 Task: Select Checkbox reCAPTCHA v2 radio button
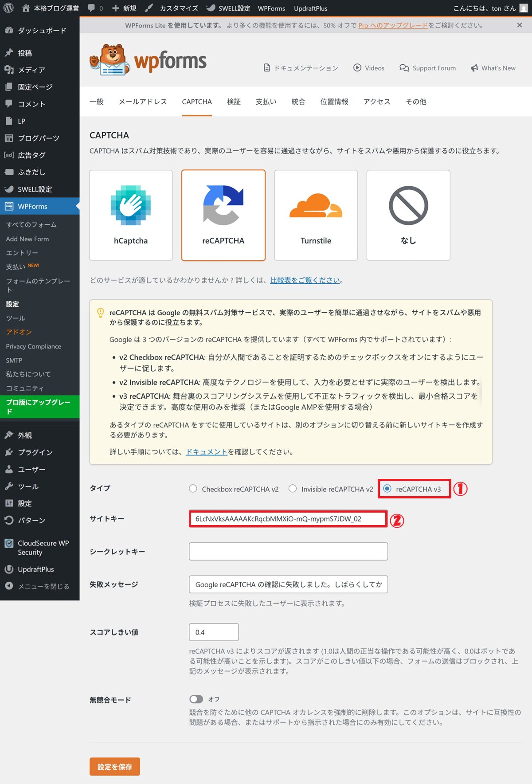click(193, 489)
